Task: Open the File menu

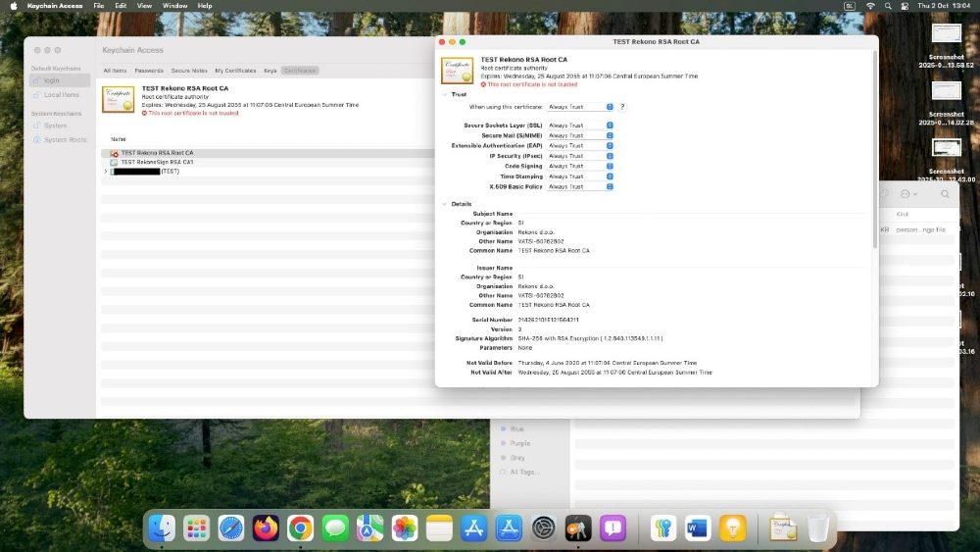Action: pyautogui.click(x=99, y=6)
